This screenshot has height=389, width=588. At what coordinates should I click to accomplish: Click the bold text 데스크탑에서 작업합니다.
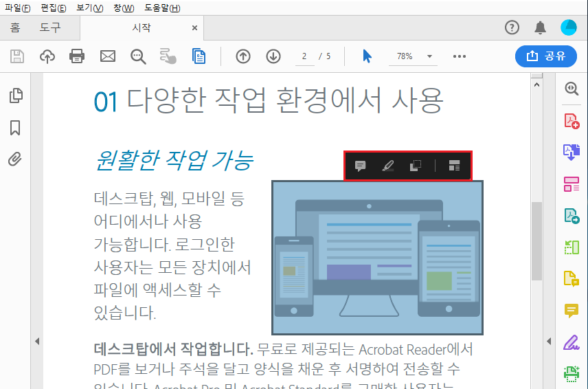pos(174,349)
